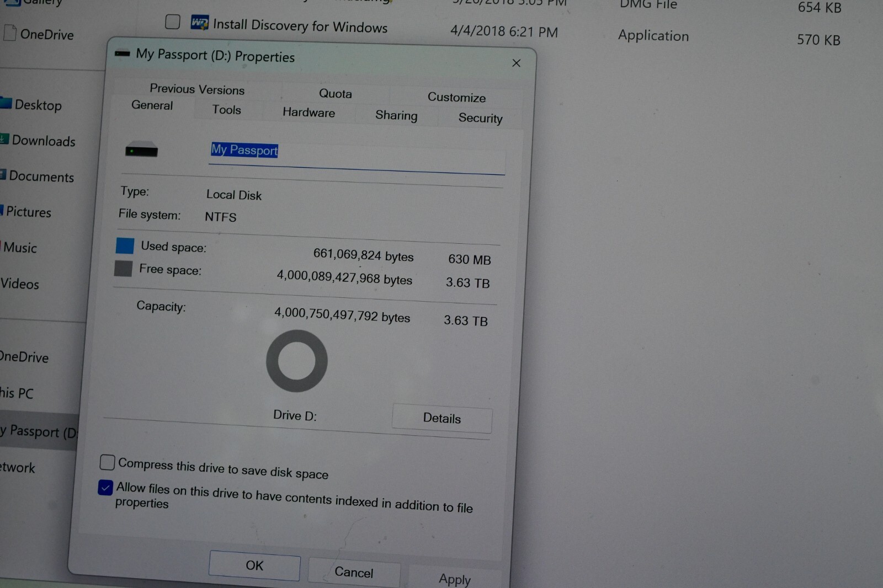Screen dimensions: 883x588
Task: Click the Desktop folder icon in sidebar
Action: (6, 103)
